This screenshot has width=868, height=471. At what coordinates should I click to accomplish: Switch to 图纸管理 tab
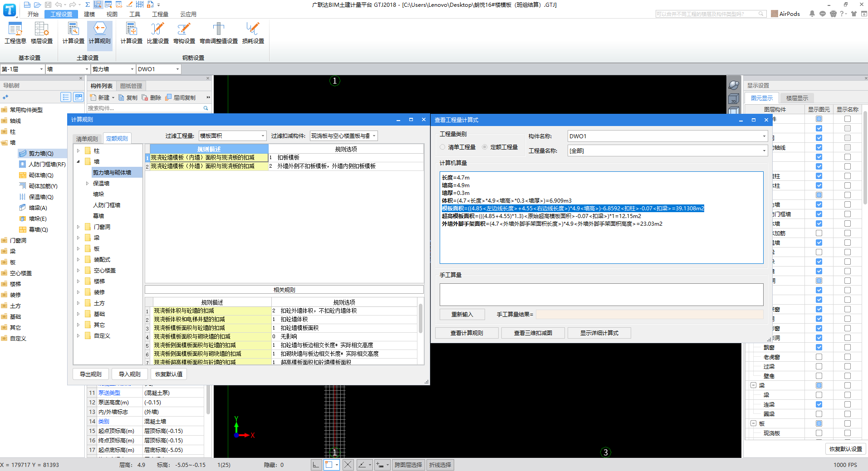point(131,86)
